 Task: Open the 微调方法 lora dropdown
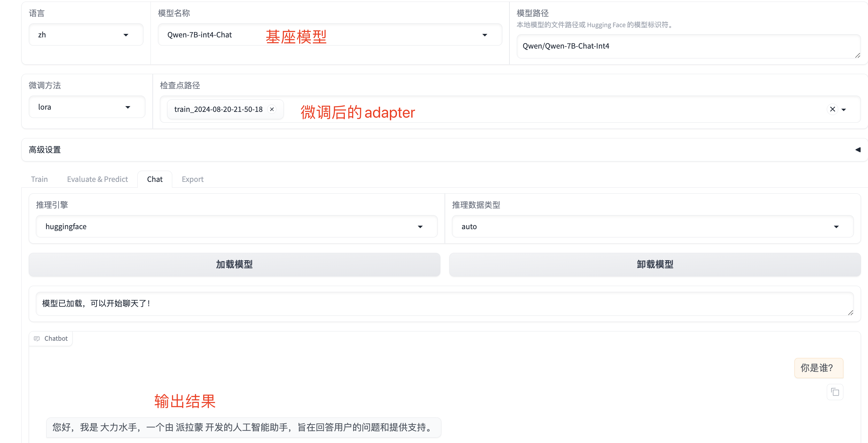[87, 107]
